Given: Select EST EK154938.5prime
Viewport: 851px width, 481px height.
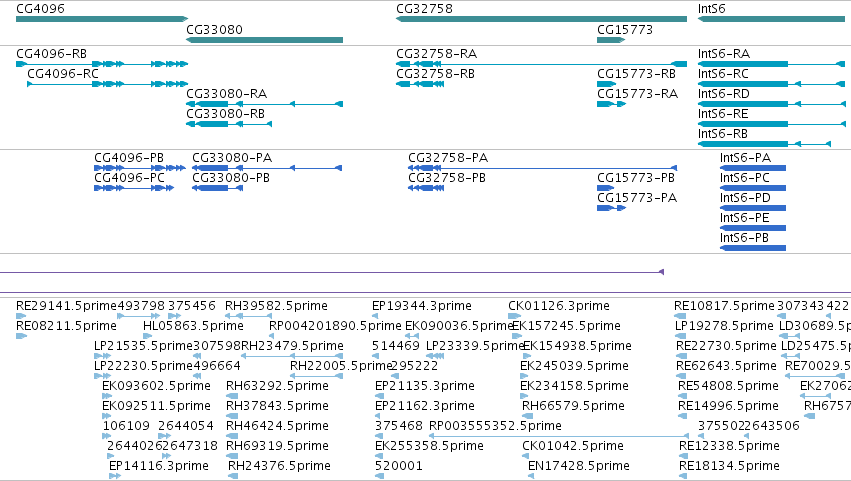Looking at the screenshot, I should [x=526, y=356].
